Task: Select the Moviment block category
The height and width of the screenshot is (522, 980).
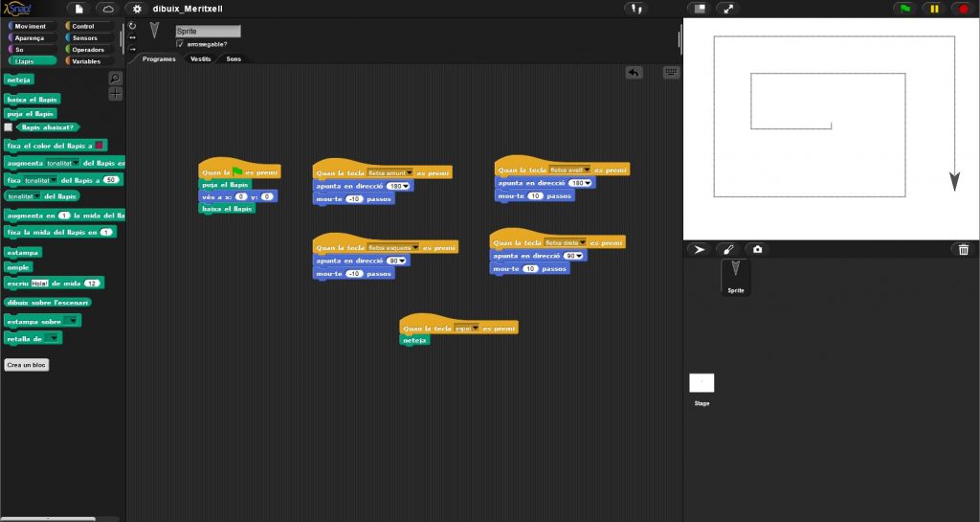Action: 31,26
